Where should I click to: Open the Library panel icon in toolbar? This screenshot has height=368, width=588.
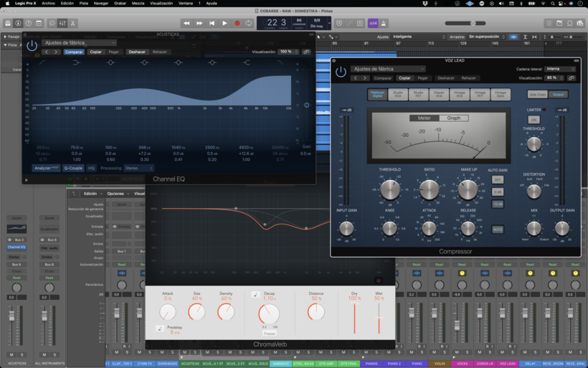[8, 23]
